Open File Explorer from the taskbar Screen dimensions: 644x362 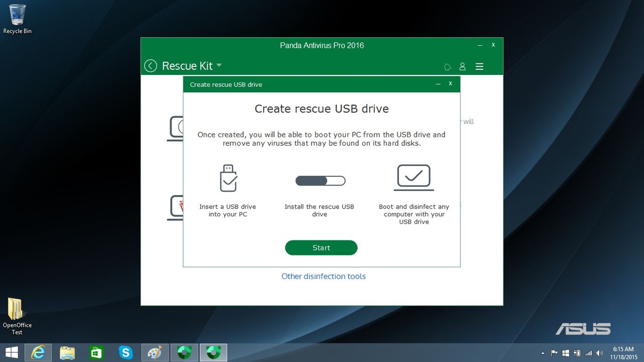click(67, 352)
